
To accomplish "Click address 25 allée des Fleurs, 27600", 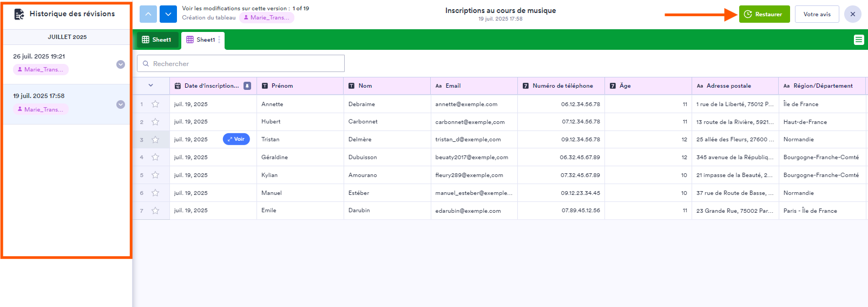I will 735,139.
